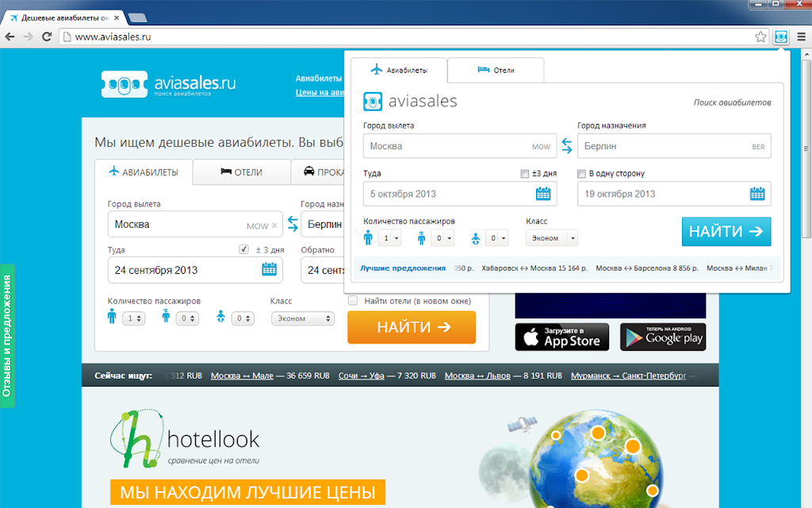Bookmark this page with the star icon
This screenshot has width=812, height=508.
point(760,37)
